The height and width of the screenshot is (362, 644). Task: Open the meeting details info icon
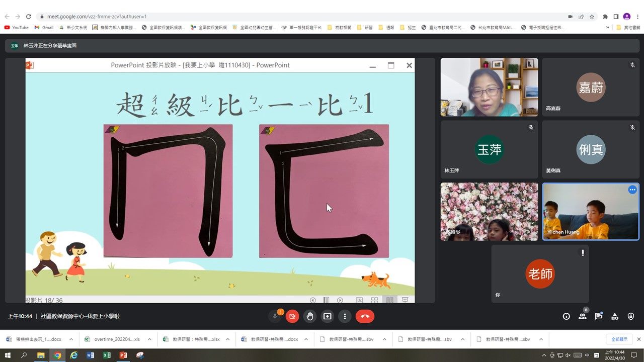pyautogui.click(x=567, y=316)
